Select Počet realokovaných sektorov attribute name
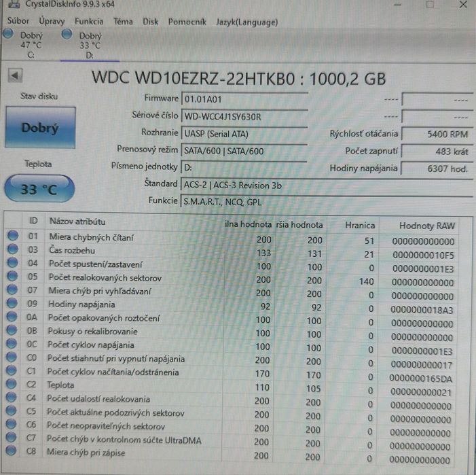The height and width of the screenshot is (475, 476). 105,277
